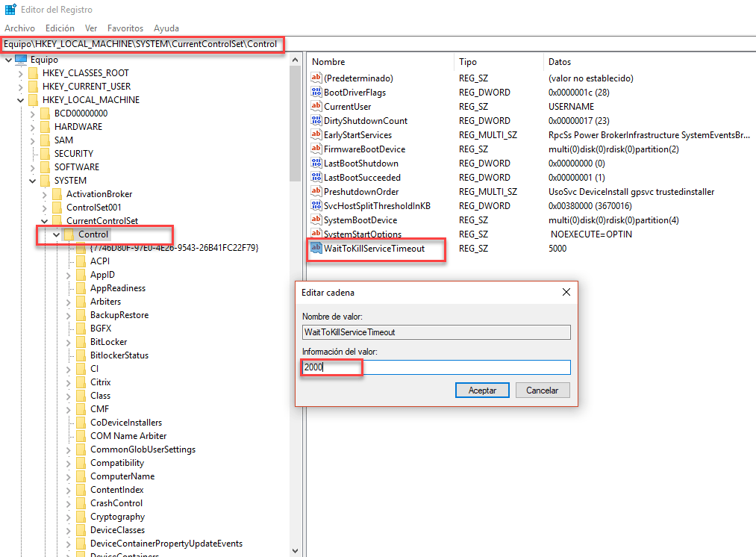The image size is (756, 557).
Task: Select the Equipo computer icon in tree
Action: [21, 60]
